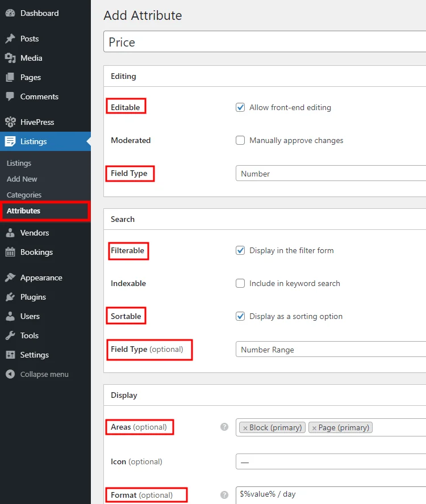Viewport: 426px width, 504px height.
Task: Open the Number Range field type dropdown
Action: pos(331,350)
